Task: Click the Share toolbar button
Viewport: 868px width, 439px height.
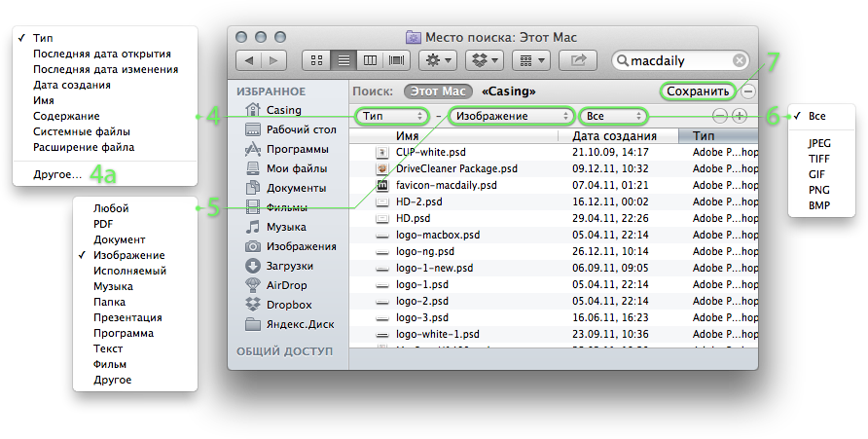Action: pyautogui.click(x=578, y=60)
